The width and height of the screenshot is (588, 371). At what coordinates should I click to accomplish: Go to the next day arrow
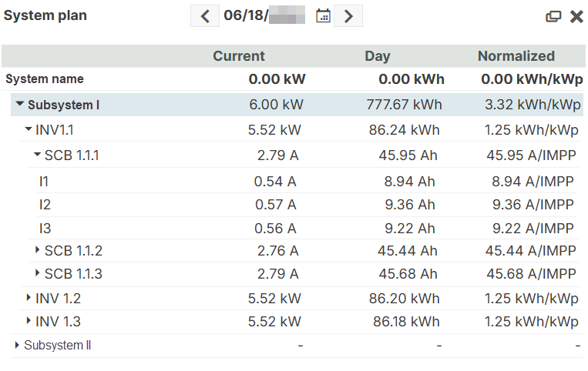(348, 16)
